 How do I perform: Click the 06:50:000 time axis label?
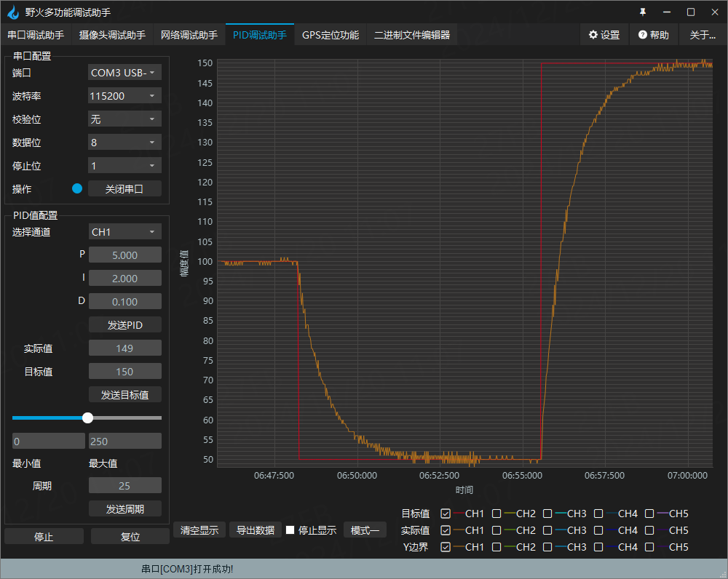coord(357,476)
